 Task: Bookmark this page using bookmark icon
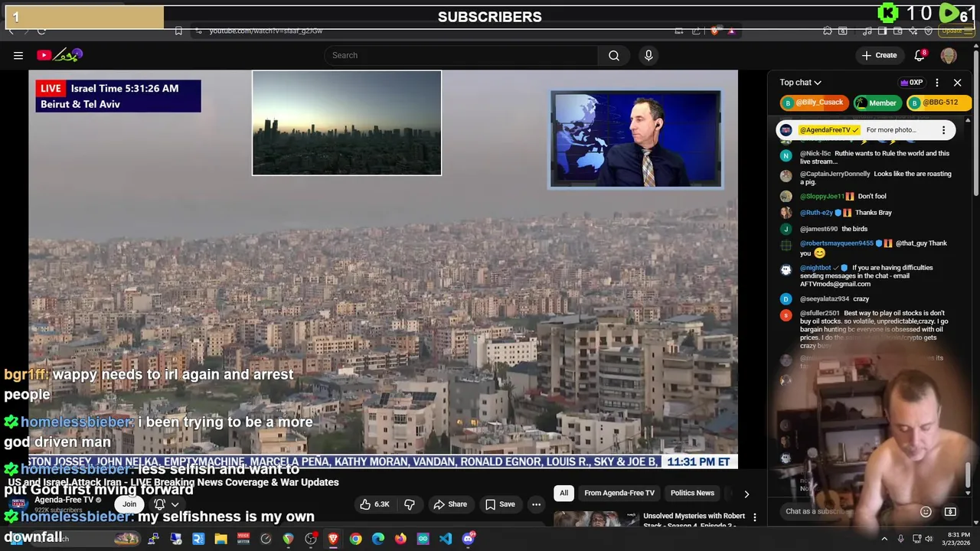click(x=178, y=31)
